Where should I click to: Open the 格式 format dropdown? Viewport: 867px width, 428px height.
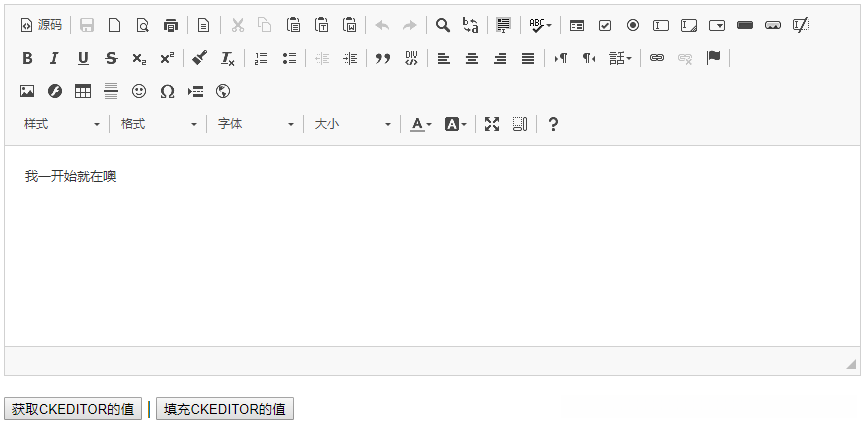point(159,124)
